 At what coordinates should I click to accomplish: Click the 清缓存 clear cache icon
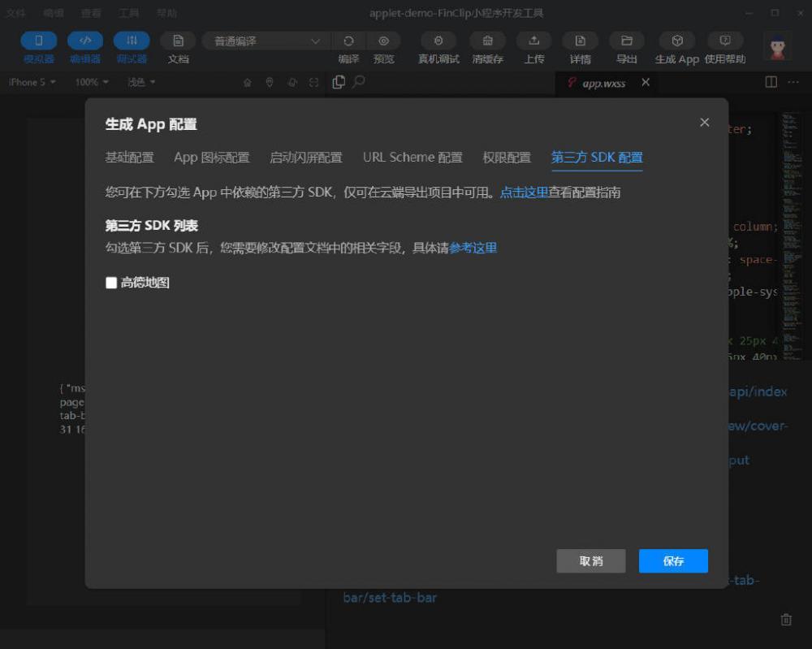[x=487, y=41]
